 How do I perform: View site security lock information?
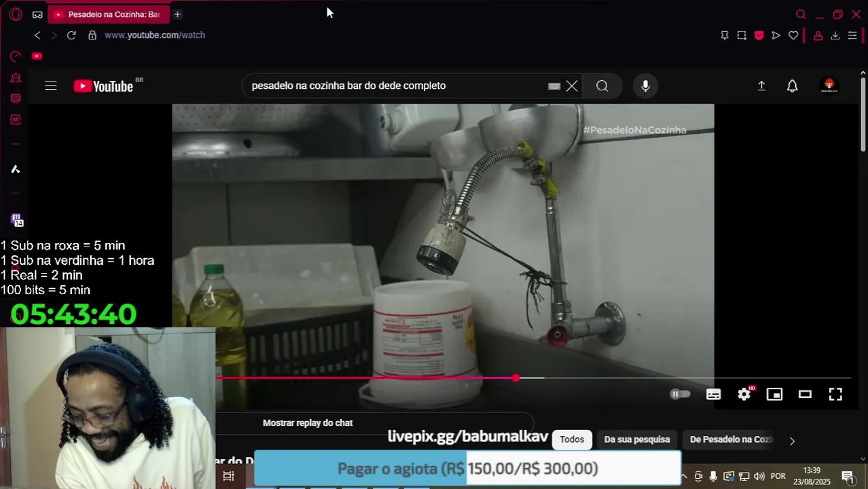point(92,35)
